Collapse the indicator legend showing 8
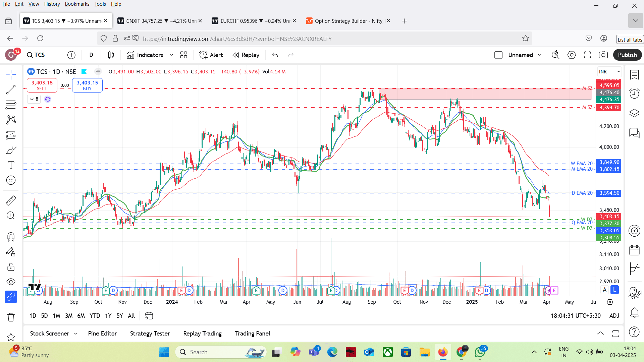The height and width of the screenshot is (362, 644). click(34, 99)
